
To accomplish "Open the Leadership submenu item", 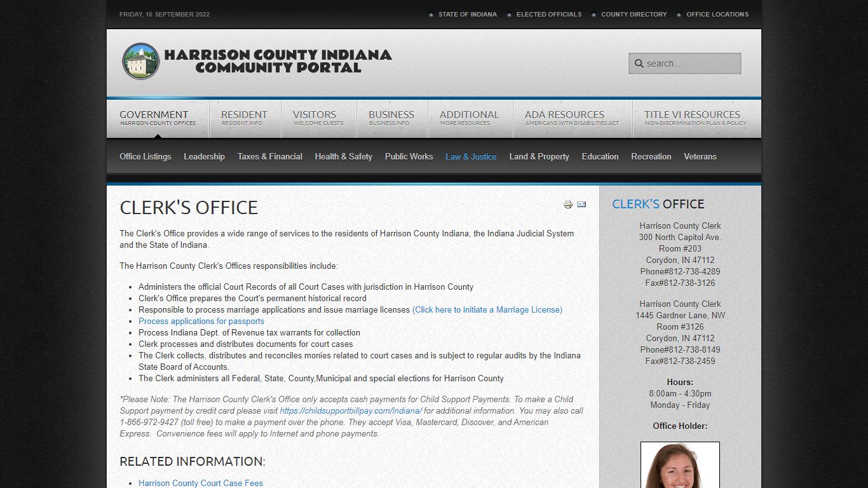I will coord(205,156).
